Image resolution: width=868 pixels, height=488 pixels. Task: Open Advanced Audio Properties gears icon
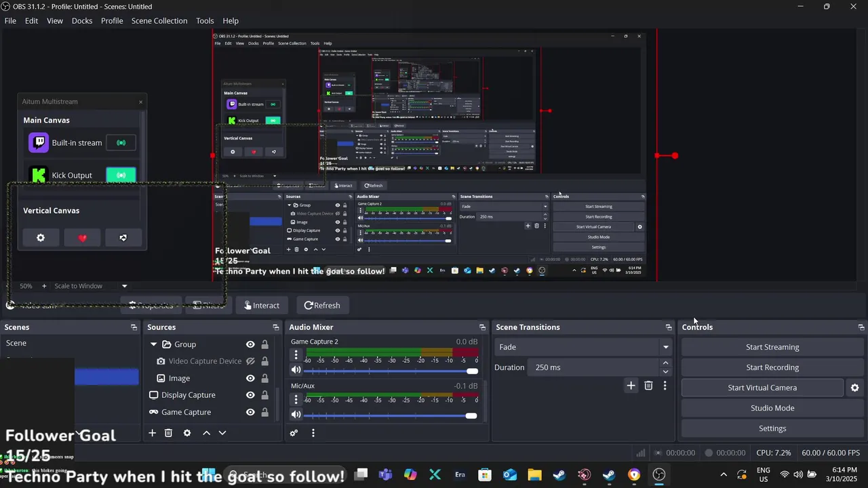294,433
